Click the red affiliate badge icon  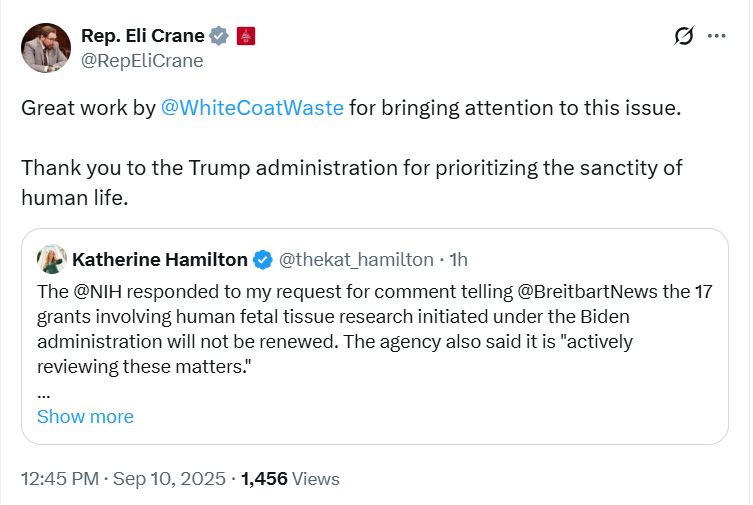tap(246, 36)
